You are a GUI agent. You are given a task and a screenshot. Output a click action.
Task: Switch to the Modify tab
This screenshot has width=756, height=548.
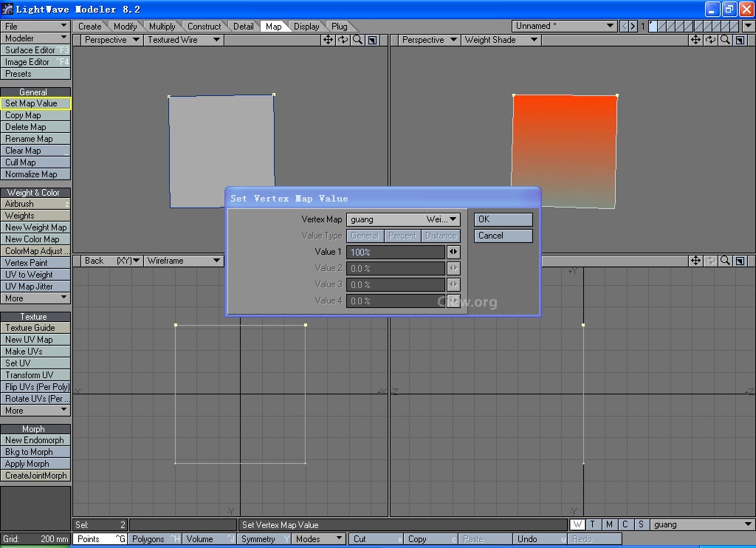coord(126,27)
